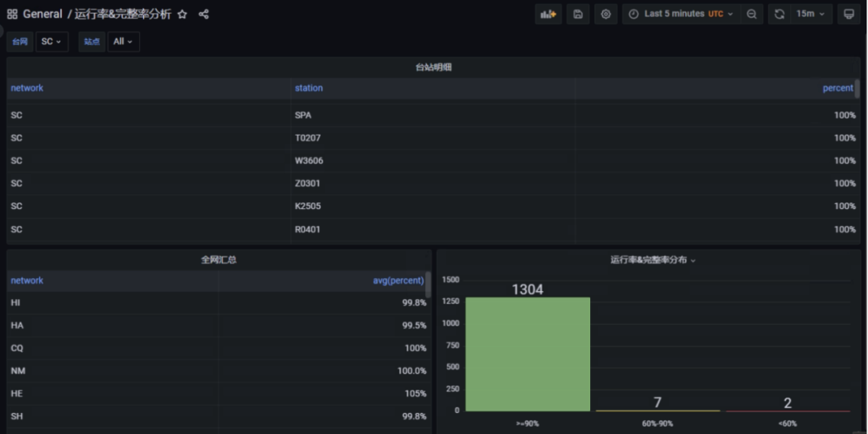Open the All station variable dropdown

(x=124, y=42)
